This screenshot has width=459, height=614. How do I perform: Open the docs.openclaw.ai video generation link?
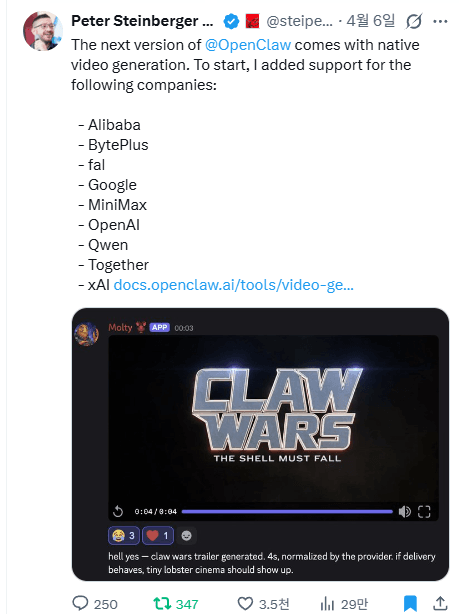point(233,285)
